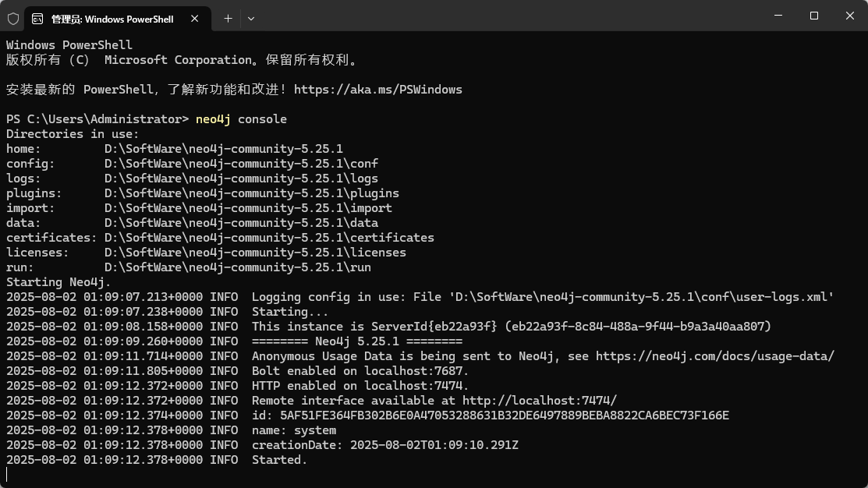Click the 'Starting Neo4j.' line
868x488 pixels.
[58, 282]
